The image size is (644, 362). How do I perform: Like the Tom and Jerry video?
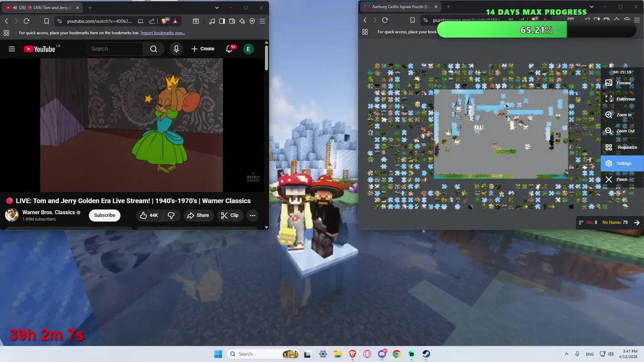click(149, 215)
